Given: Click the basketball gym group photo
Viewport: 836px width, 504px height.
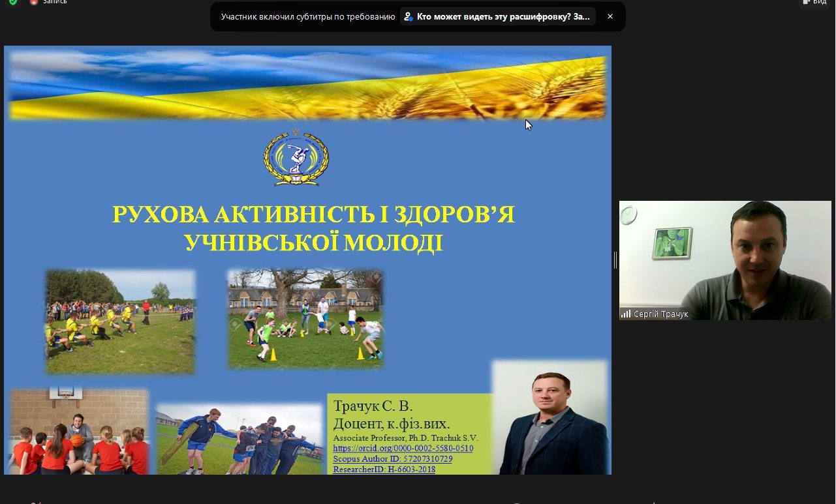Looking at the screenshot, I should pos(78,430).
